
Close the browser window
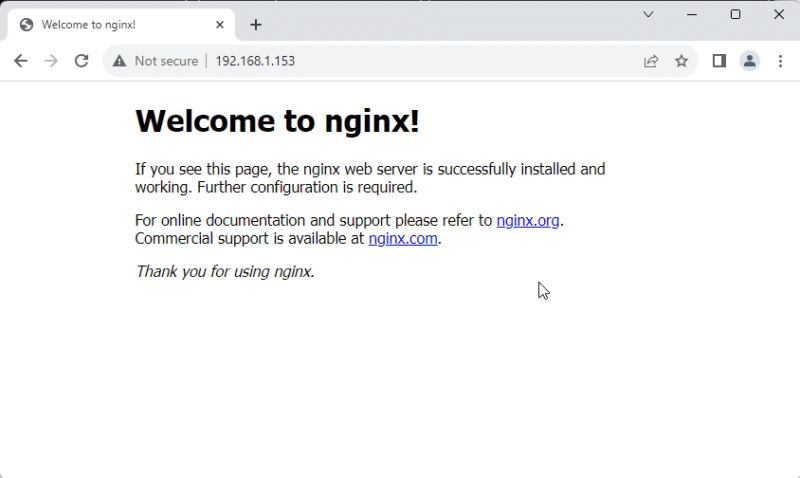779,14
